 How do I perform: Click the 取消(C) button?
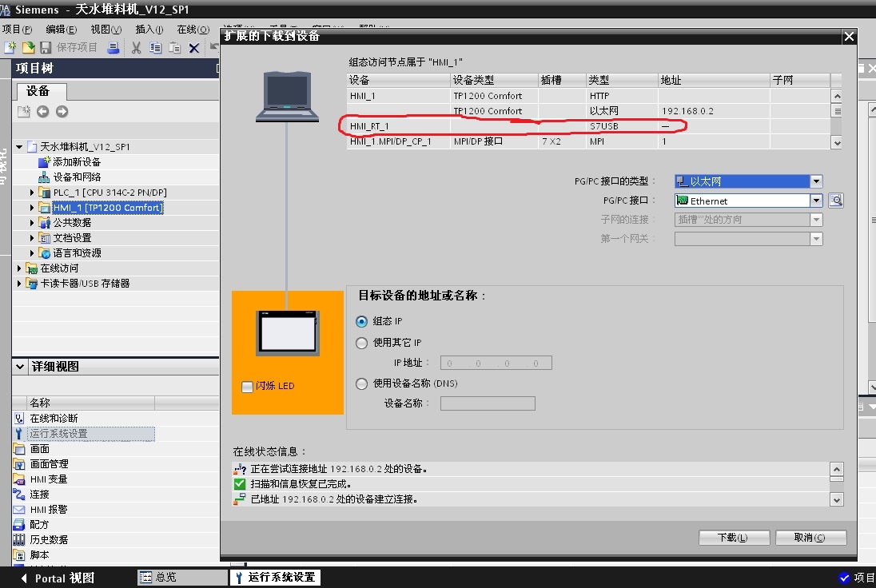click(810, 537)
